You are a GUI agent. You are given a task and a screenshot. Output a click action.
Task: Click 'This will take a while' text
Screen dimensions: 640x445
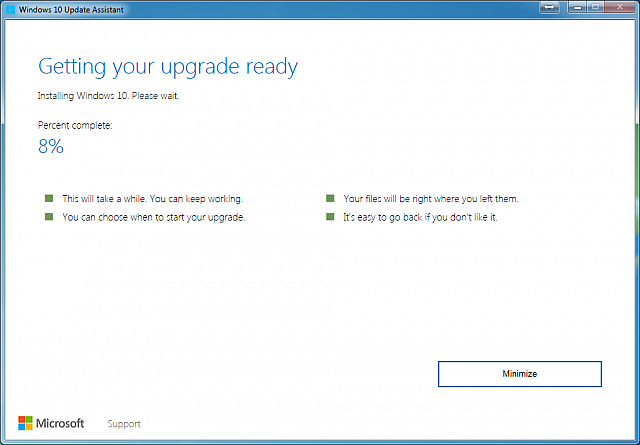[x=153, y=199]
